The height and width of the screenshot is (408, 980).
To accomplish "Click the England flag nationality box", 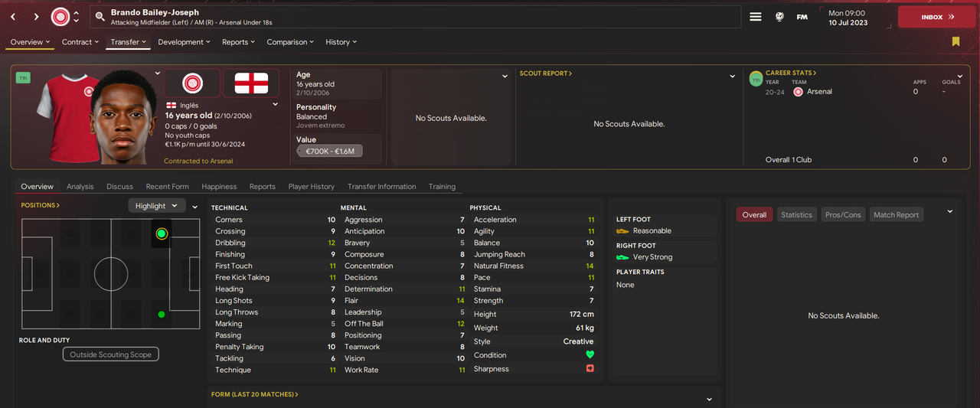I will click(251, 83).
